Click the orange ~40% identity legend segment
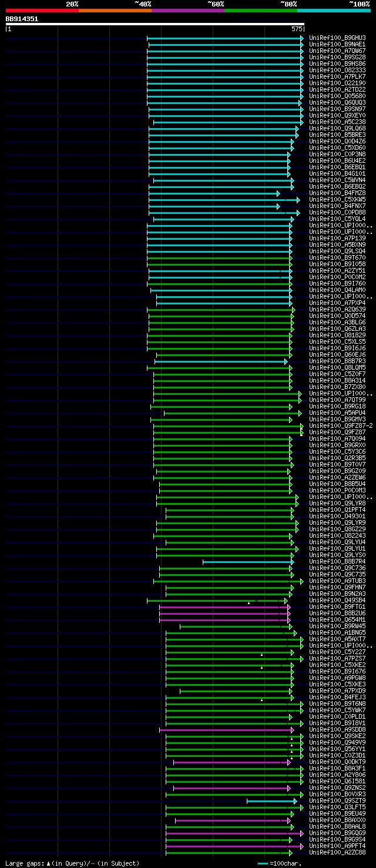The height and width of the screenshot is (868, 376). [115, 11]
